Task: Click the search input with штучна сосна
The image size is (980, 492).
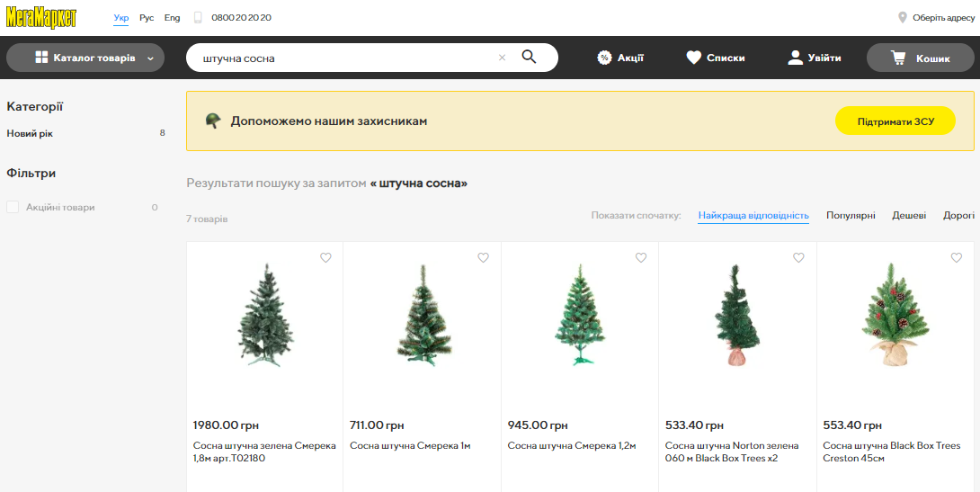Action: click(342, 58)
